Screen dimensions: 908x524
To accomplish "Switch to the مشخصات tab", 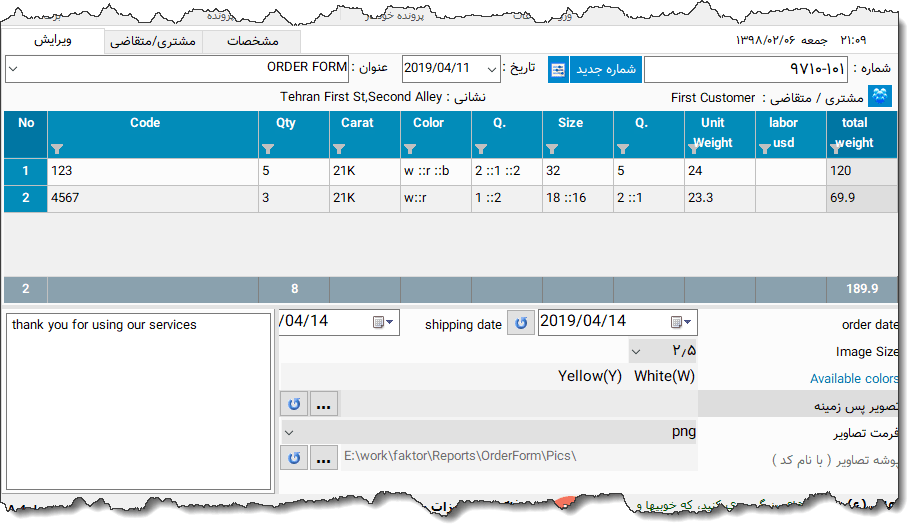I will pos(253,42).
